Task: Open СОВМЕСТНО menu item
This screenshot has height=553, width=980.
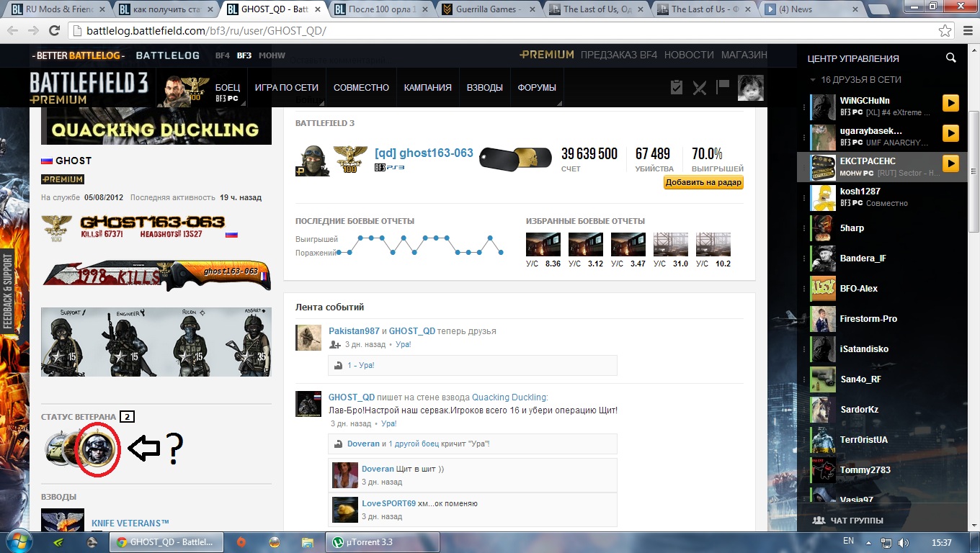Action: click(361, 88)
